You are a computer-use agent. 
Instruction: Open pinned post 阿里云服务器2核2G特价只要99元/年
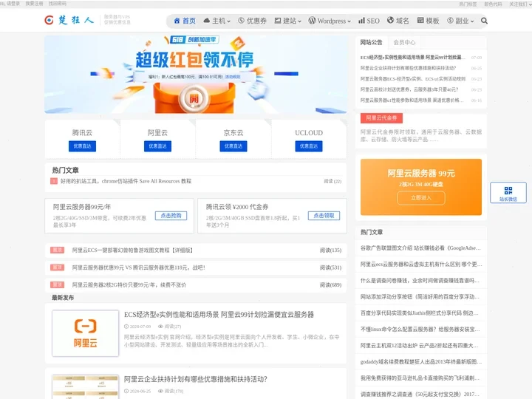[x=129, y=285]
